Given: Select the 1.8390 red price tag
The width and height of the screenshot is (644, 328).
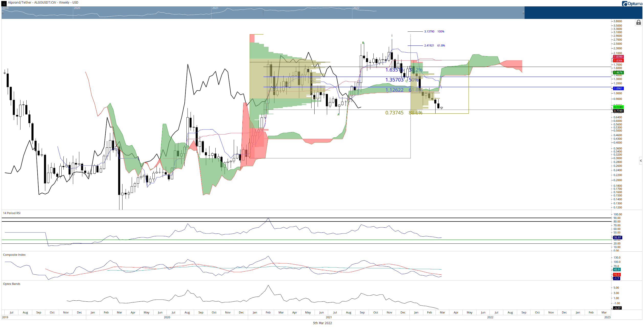Looking at the screenshot, I should click(x=618, y=57).
